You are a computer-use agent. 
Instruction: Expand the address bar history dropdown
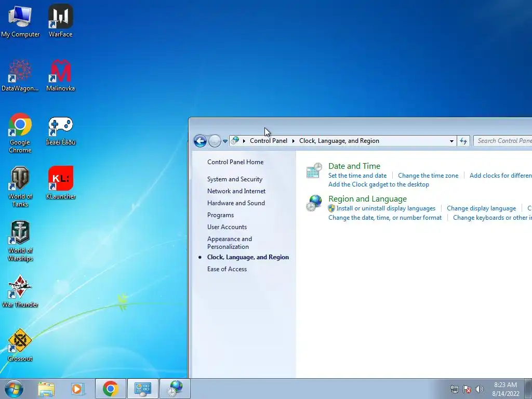[451, 141]
